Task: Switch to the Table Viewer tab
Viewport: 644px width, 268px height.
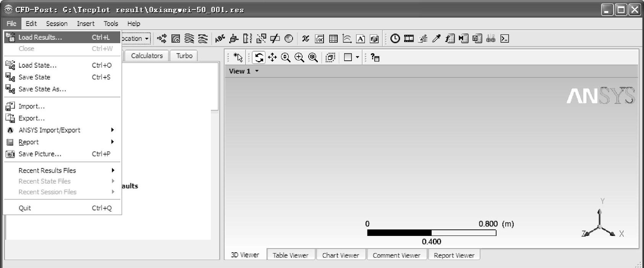Action: (291, 255)
